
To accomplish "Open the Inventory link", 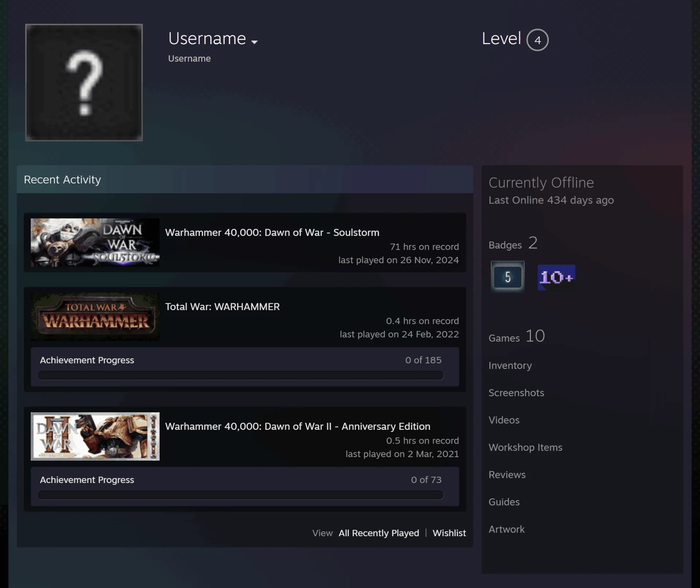I will click(510, 365).
